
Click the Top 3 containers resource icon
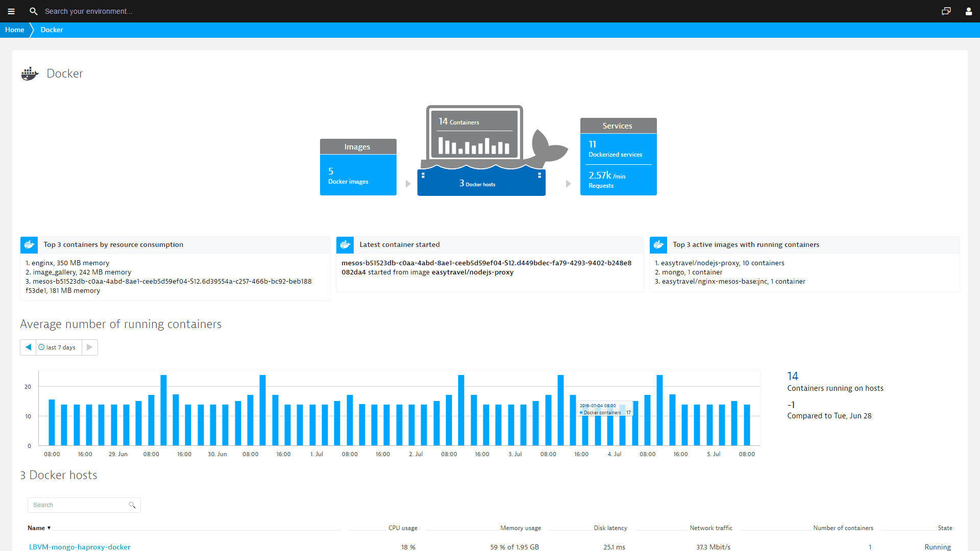pyautogui.click(x=30, y=244)
